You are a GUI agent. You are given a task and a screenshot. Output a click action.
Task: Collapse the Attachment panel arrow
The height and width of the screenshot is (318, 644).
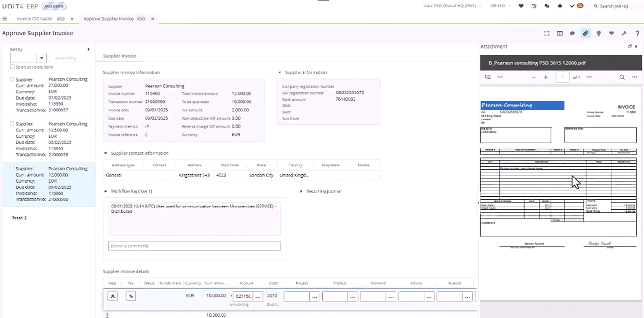(x=636, y=46)
